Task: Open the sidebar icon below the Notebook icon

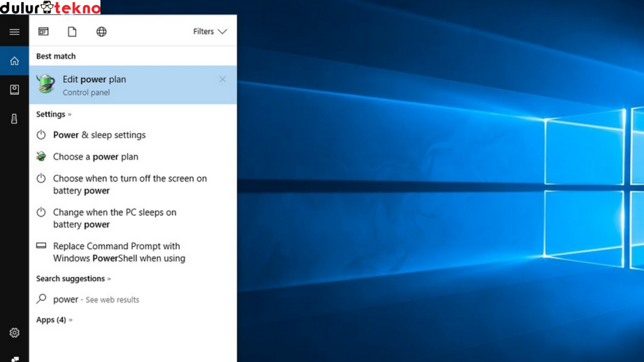Action: [x=15, y=119]
